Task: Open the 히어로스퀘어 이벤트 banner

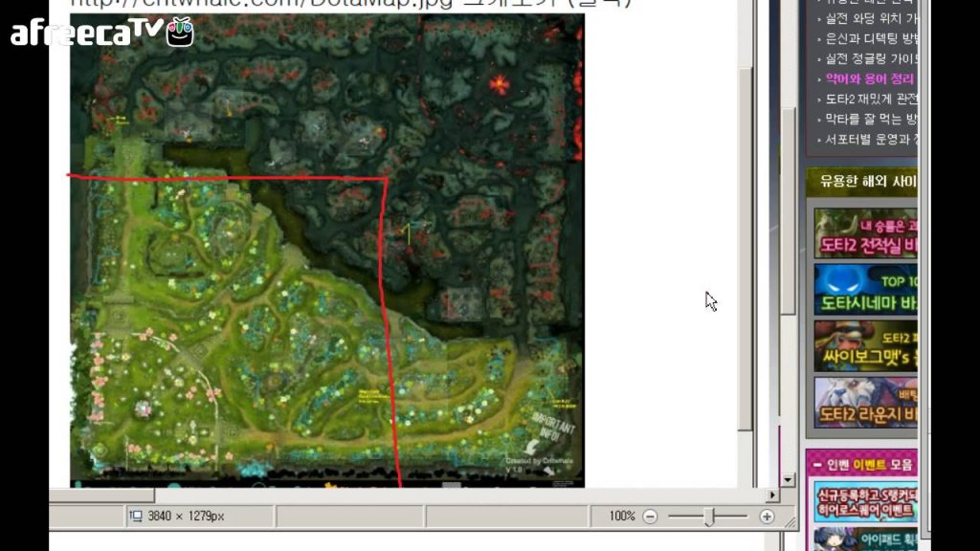Action: coord(865,502)
